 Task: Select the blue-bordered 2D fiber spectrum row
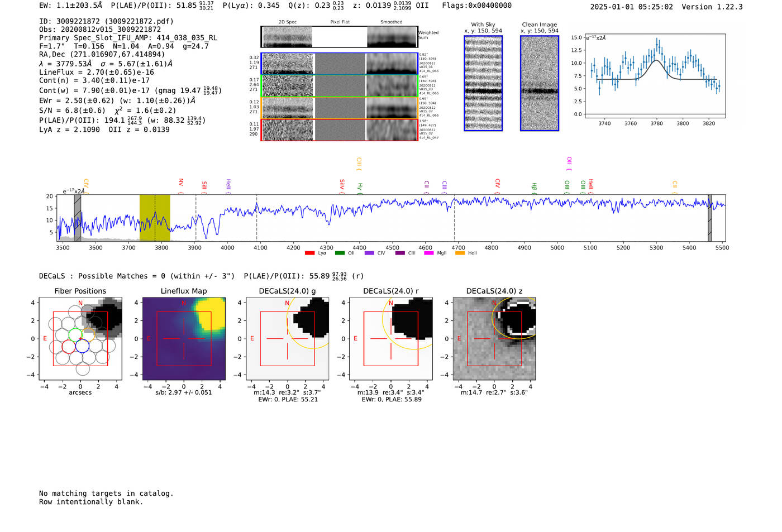(x=339, y=64)
